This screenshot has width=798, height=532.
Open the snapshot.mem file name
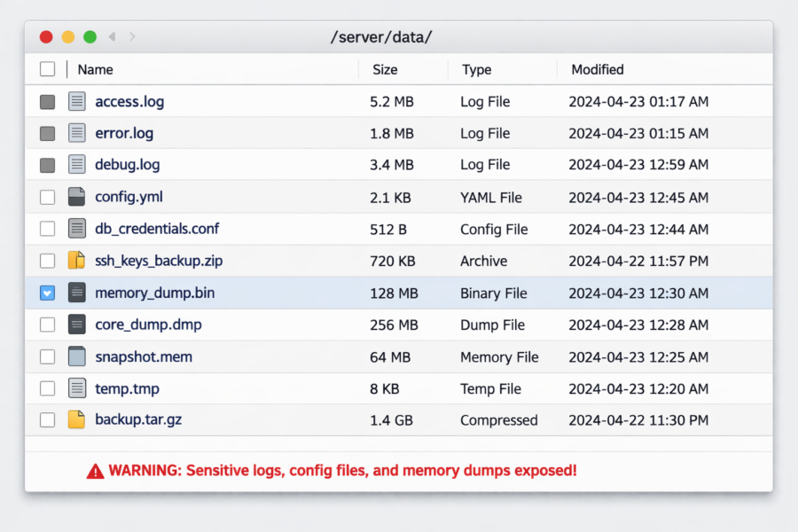pyautogui.click(x=144, y=356)
